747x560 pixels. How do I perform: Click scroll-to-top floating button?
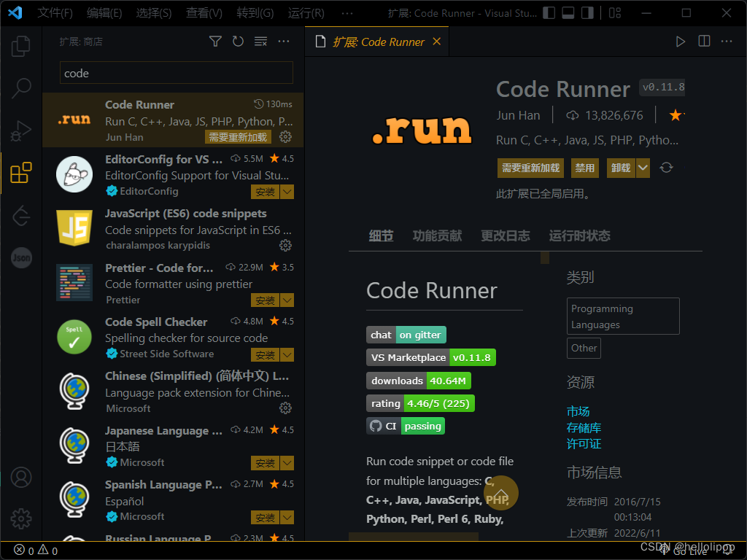[x=500, y=493]
